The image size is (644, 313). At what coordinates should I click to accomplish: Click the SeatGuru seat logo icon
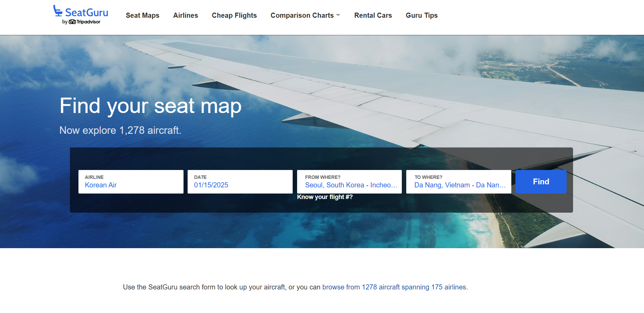(x=58, y=11)
